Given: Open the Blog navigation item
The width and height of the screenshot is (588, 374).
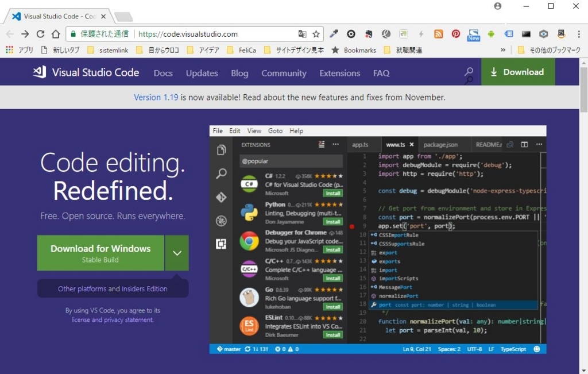Looking at the screenshot, I should [239, 73].
